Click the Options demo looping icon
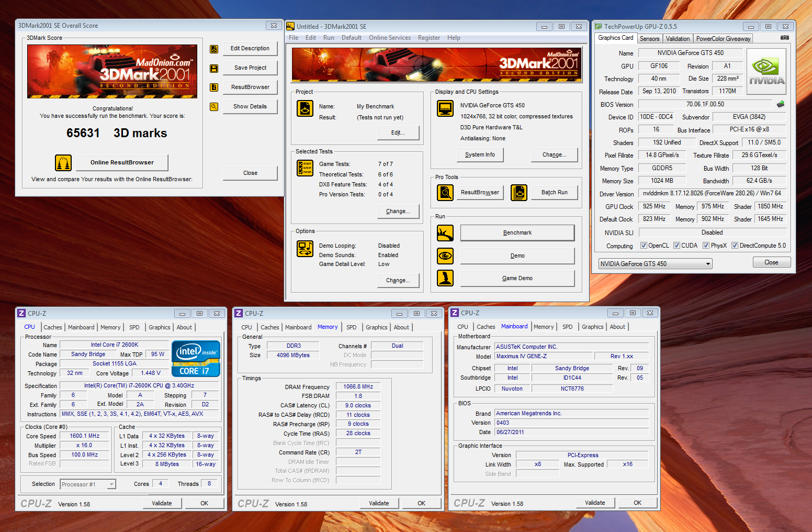 (305, 249)
